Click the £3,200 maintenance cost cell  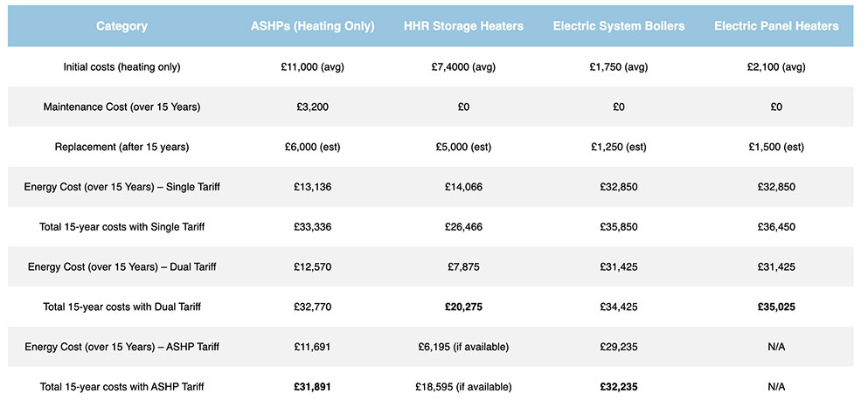(312, 107)
